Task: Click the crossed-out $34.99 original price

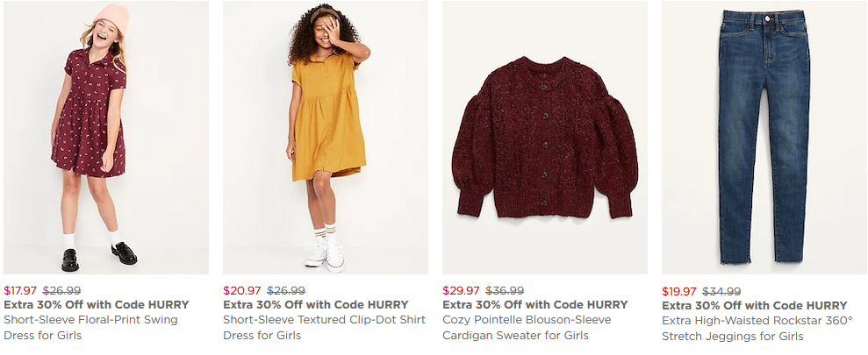Action: (x=721, y=292)
